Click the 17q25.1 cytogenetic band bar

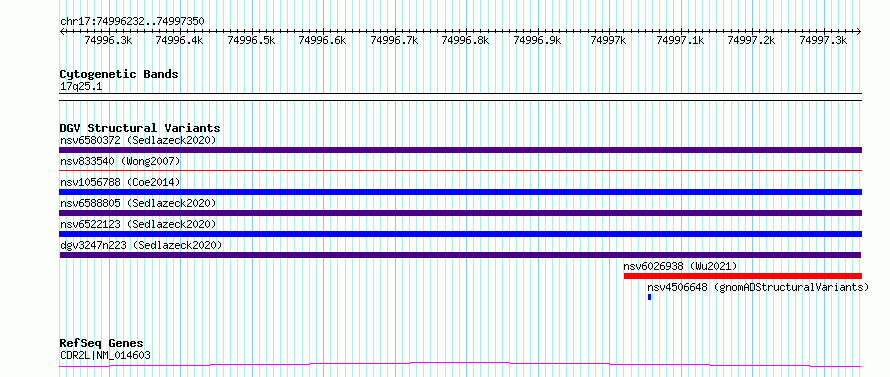pyautogui.click(x=460, y=97)
